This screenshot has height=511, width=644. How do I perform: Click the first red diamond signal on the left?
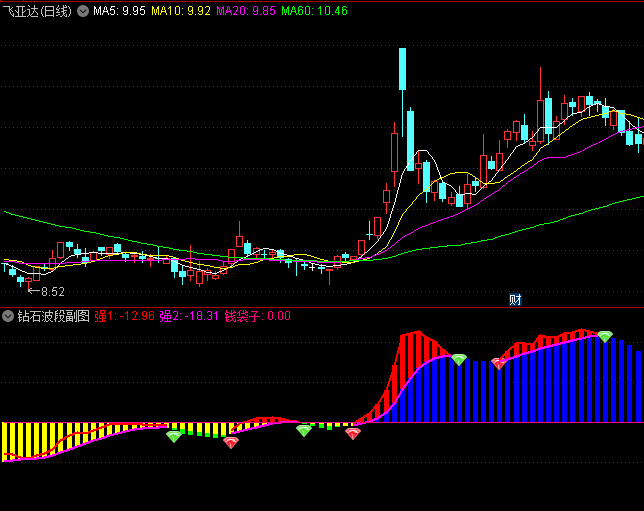tap(231, 442)
